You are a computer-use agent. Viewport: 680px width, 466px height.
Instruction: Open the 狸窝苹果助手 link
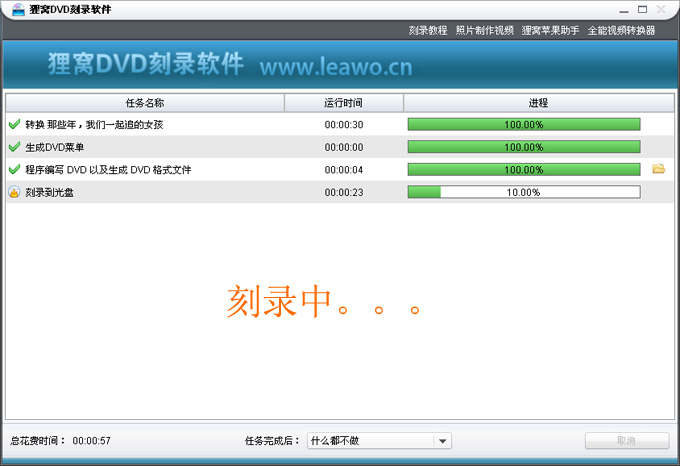pyautogui.click(x=550, y=30)
